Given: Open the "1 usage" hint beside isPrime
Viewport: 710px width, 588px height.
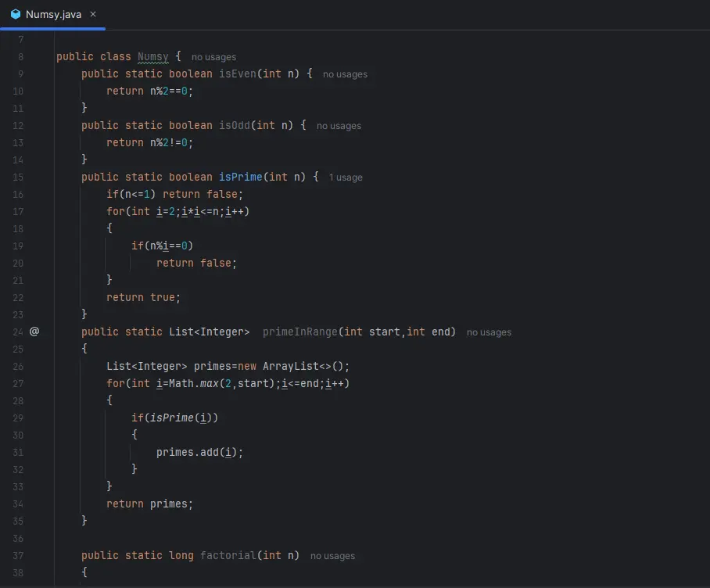Looking at the screenshot, I should coord(346,177).
